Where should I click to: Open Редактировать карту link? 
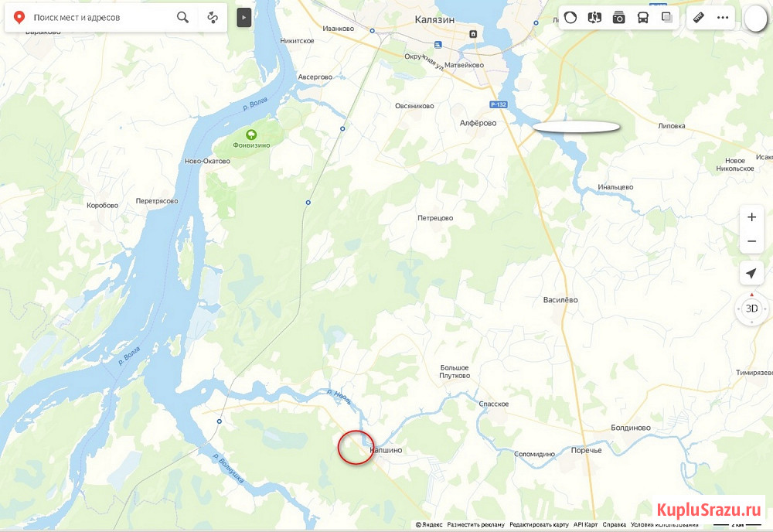point(539,524)
